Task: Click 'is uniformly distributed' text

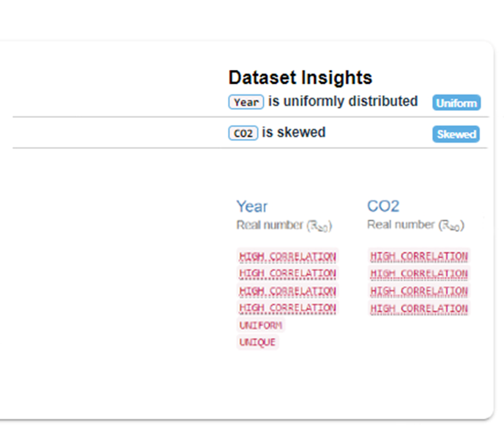Action: point(343,101)
